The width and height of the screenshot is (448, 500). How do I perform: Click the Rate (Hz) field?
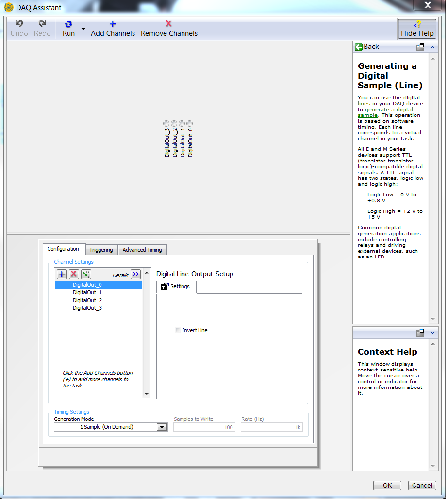(x=271, y=427)
